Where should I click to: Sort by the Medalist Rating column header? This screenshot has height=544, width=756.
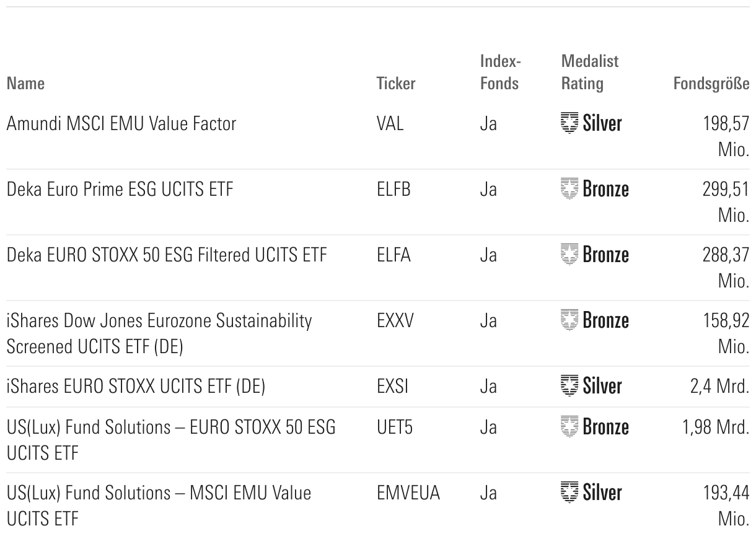(x=581, y=72)
